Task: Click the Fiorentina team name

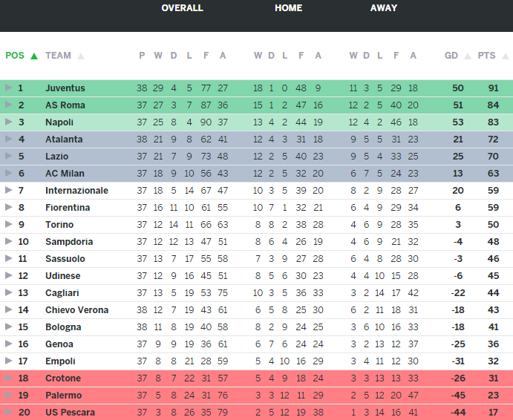Action: [67, 207]
